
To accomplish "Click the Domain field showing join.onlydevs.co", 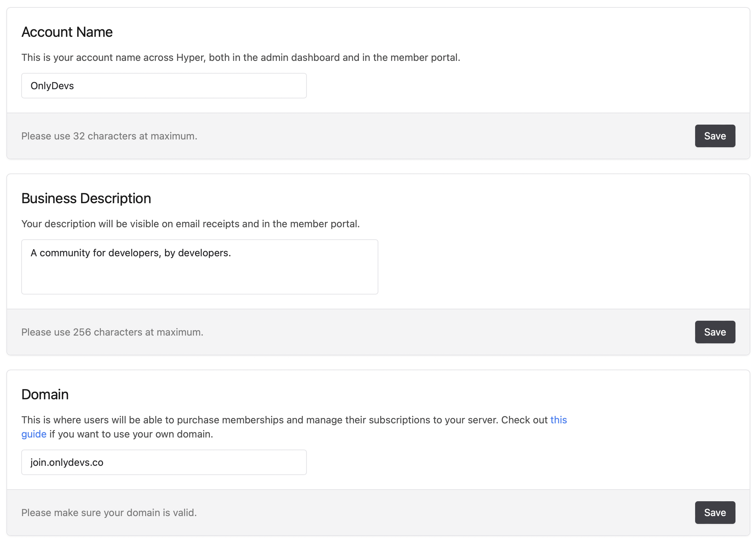I will pos(164,462).
